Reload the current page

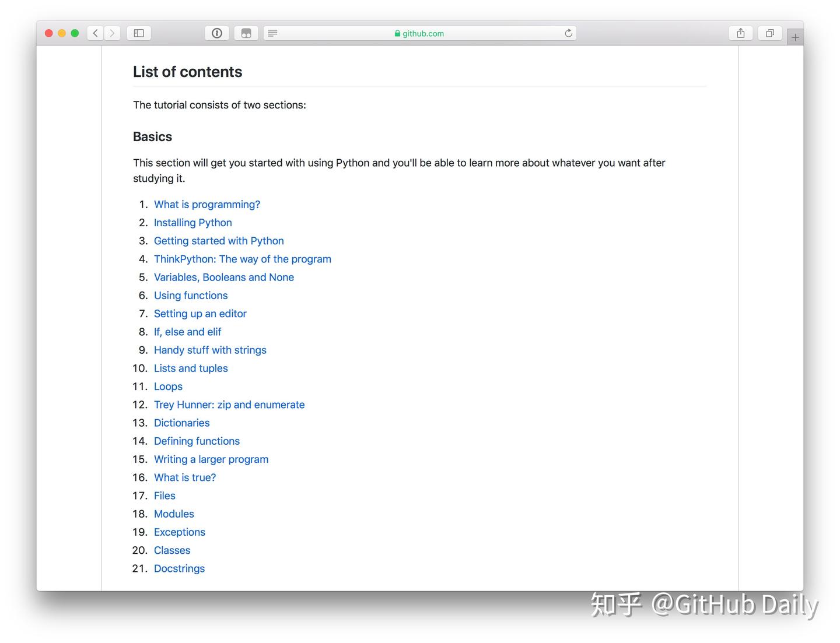click(x=568, y=33)
